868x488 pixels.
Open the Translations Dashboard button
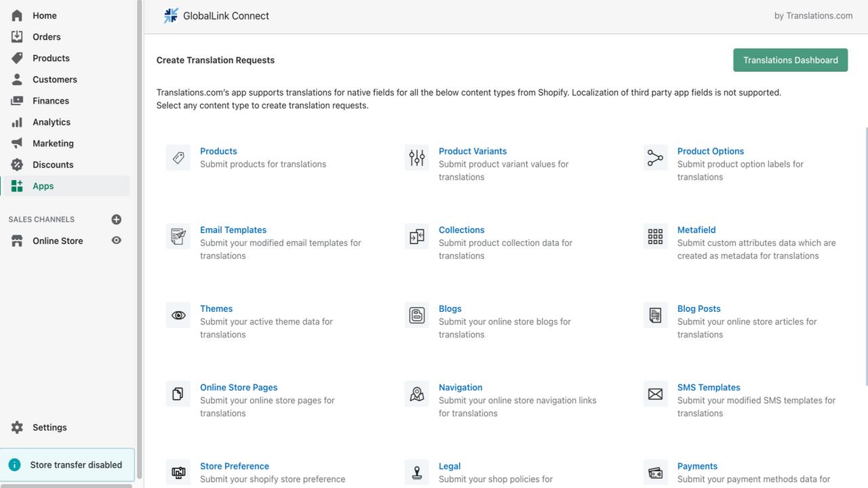click(791, 60)
